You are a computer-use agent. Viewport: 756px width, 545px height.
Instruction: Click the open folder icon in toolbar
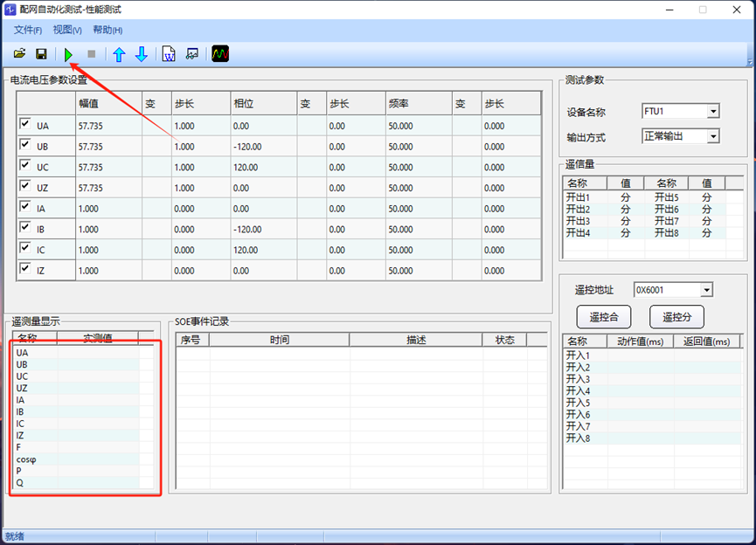[19, 54]
